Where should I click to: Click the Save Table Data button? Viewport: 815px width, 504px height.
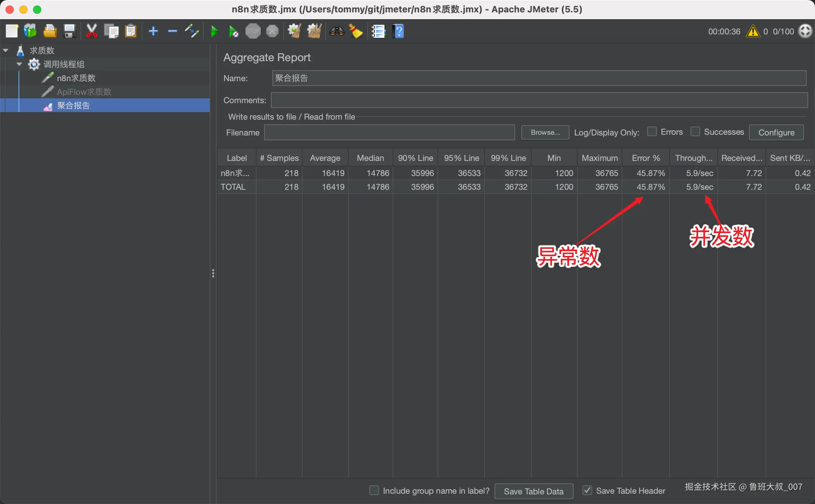click(x=533, y=491)
